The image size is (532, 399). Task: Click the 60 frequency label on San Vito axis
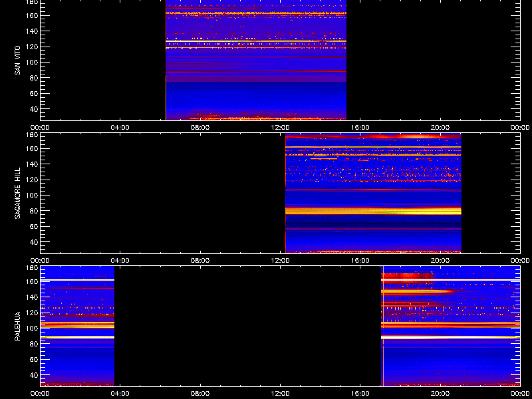[33, 93]
